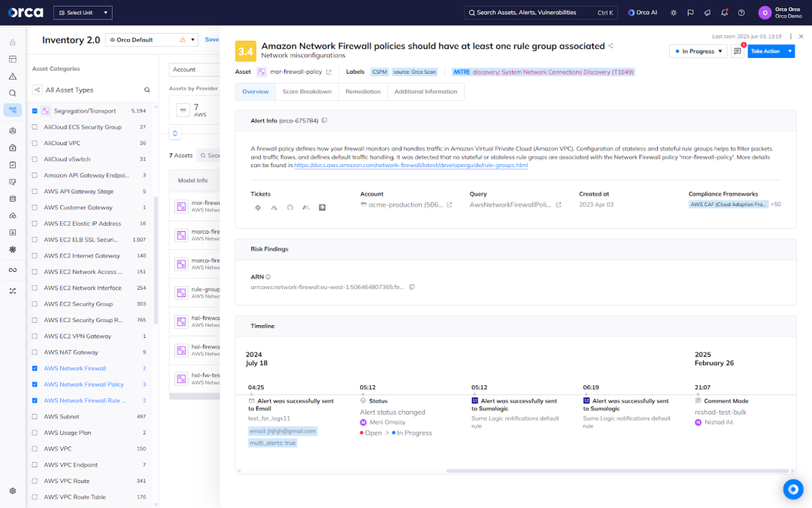Open AwsNetworkFirewallPoli query external link icon

[x=558, y=205]
